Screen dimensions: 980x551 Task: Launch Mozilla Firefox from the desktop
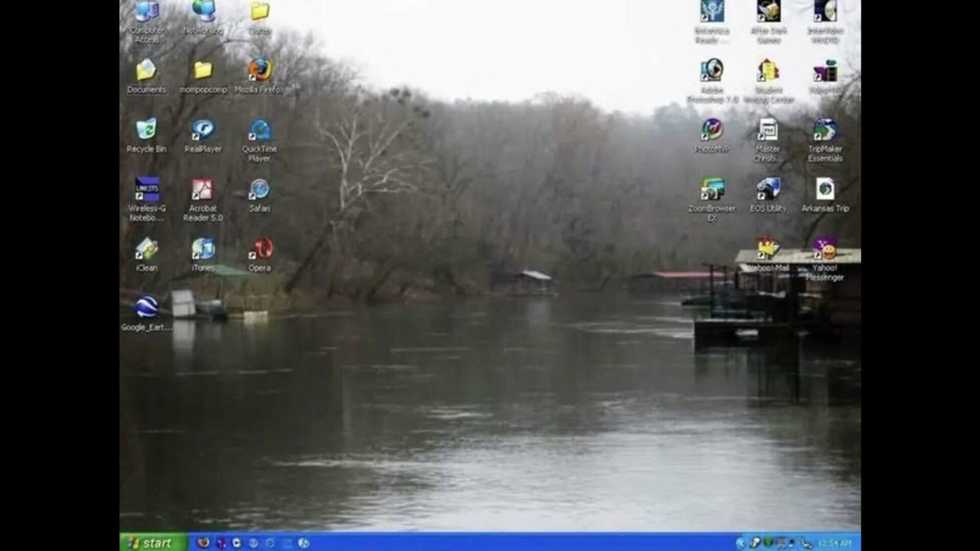[260, 76]
